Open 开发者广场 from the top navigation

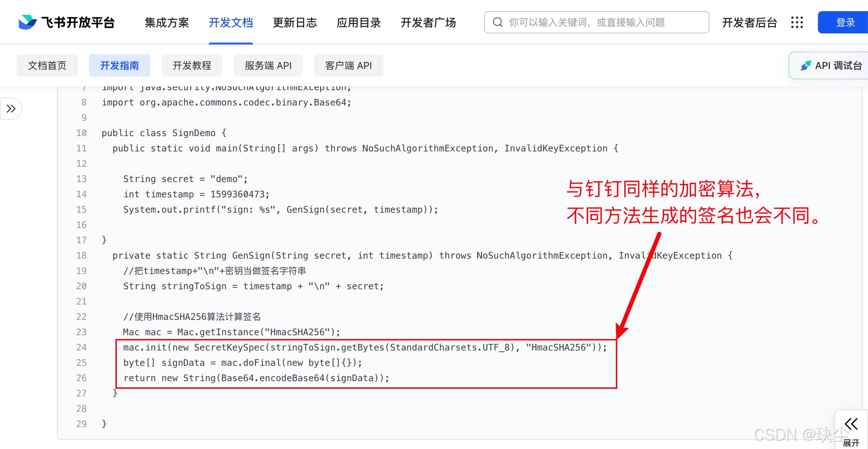[x=428, y=22]
